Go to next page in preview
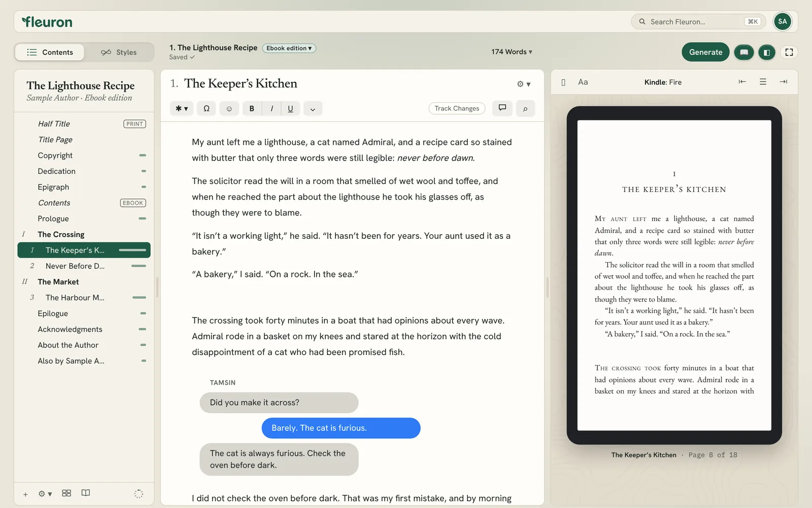Screen dimensions: 812x508 tap(783, 82)
